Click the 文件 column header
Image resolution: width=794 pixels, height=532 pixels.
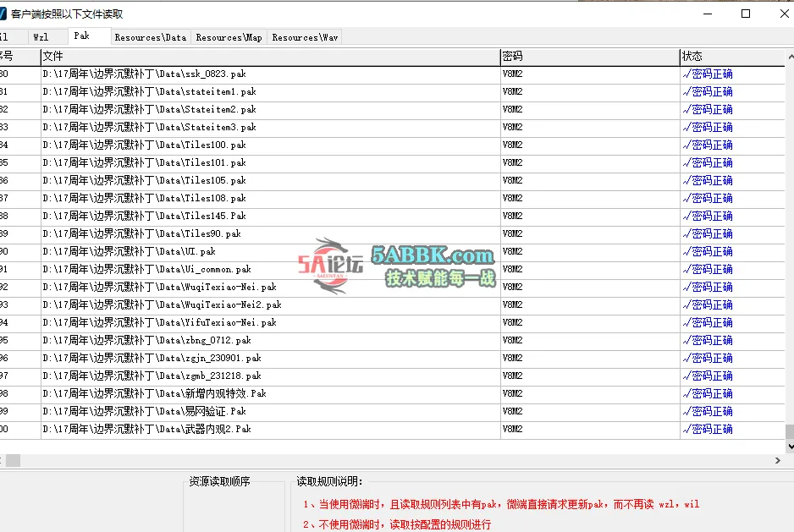point(270,57)
